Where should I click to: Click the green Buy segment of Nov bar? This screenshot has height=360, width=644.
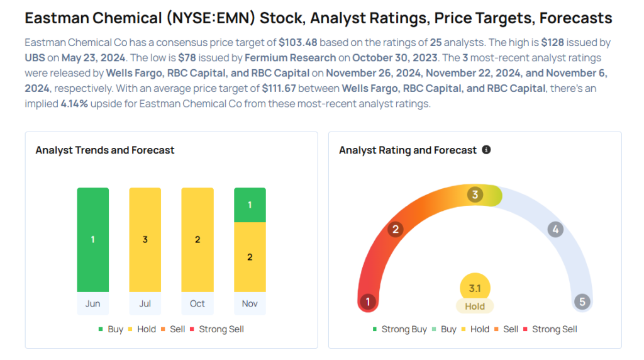(250, 205)
